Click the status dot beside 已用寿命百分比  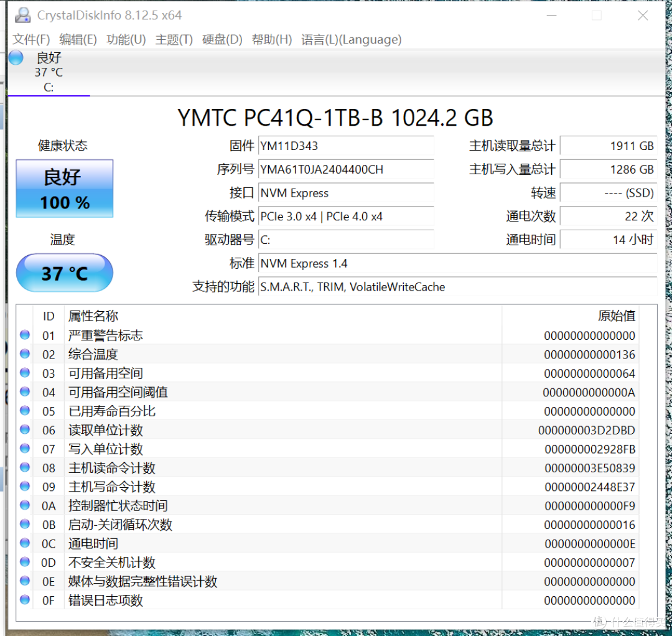tap(24, 411)
